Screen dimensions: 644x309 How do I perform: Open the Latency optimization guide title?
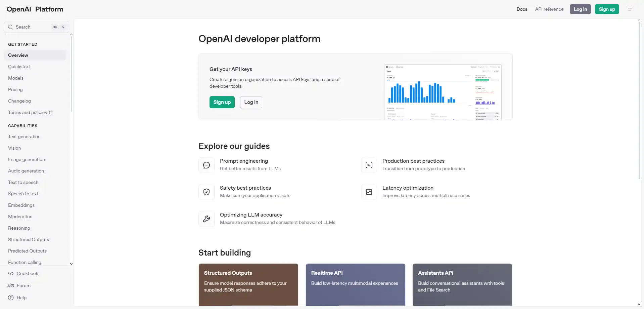(x=408, y=188)
